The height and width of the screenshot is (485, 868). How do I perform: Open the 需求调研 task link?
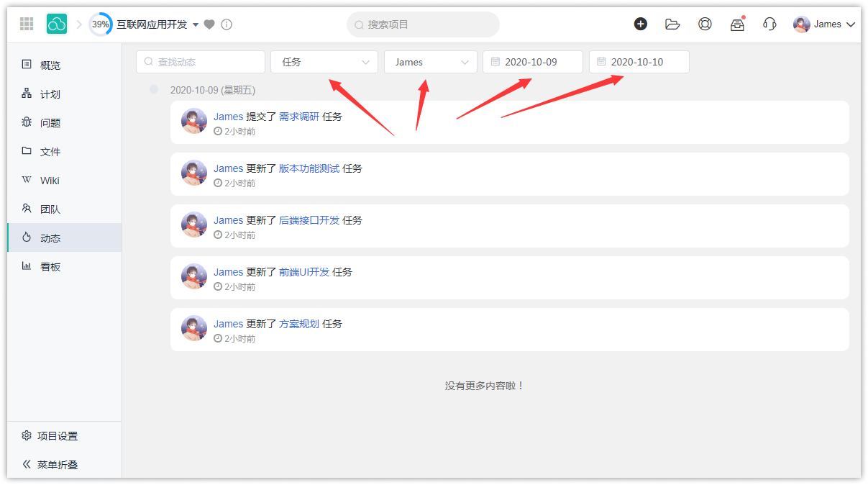pyautogui.click(x=298, y=117)
